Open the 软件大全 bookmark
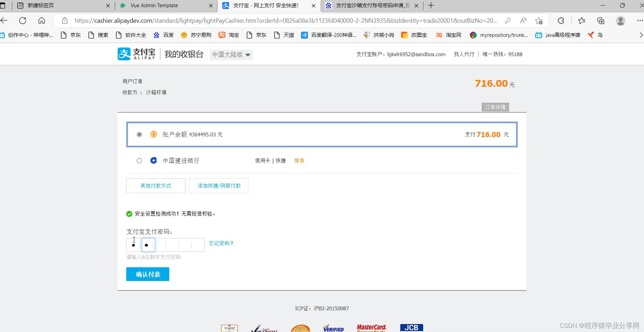 click(x=131, y=35)
